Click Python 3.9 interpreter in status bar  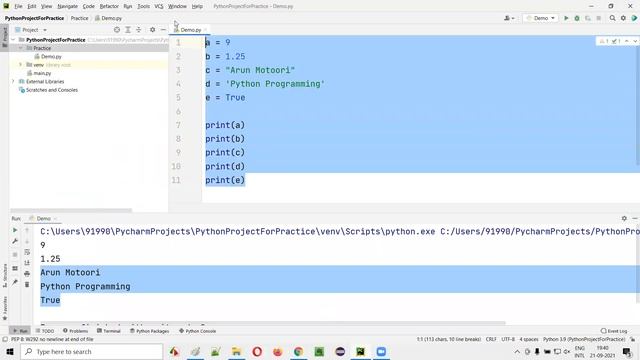[x=584, y=339]
